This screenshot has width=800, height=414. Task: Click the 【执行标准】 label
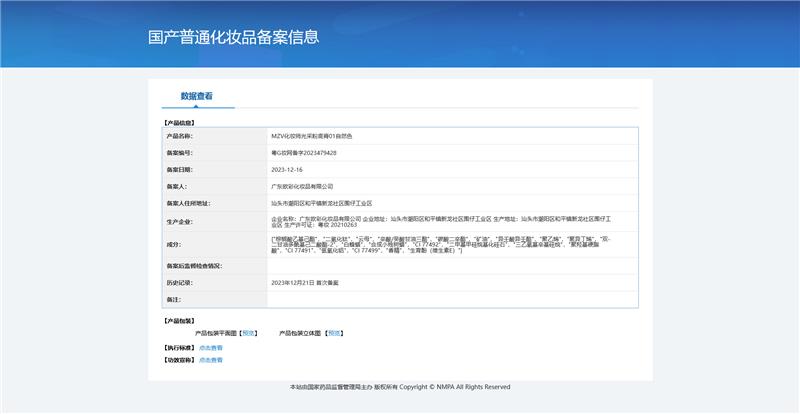tap(179, 348)
